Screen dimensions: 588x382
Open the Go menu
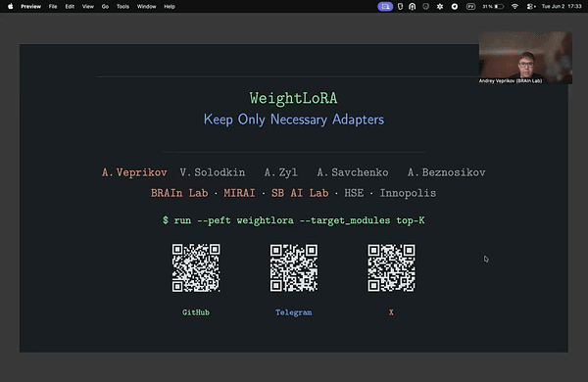point(105,7)
